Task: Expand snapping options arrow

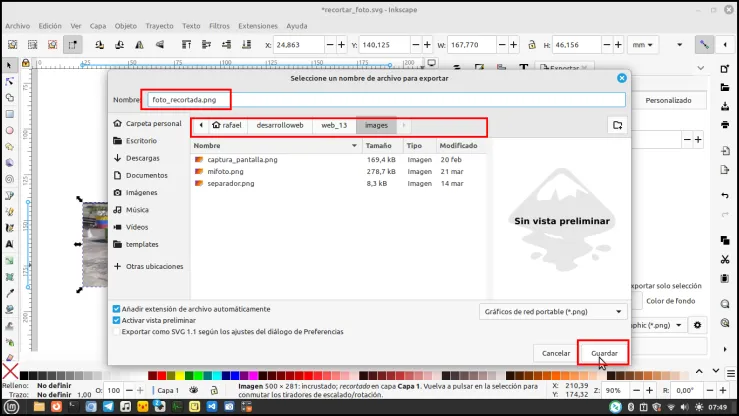Action: 725,45
